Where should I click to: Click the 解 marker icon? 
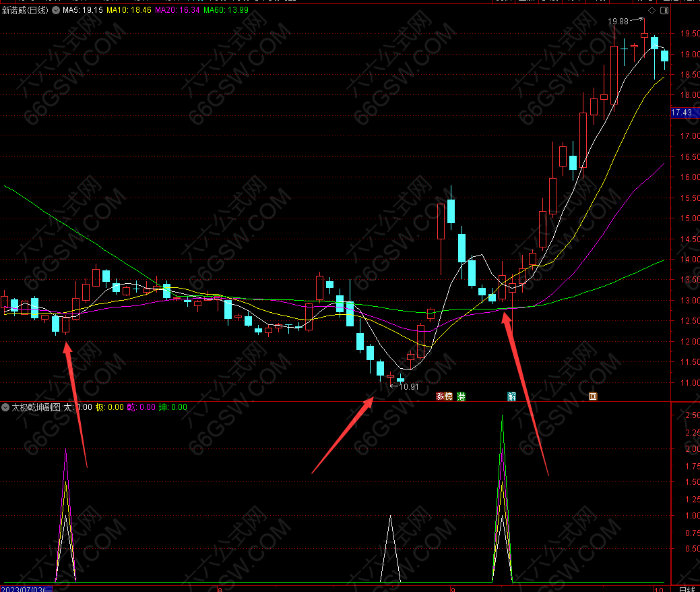511,396
